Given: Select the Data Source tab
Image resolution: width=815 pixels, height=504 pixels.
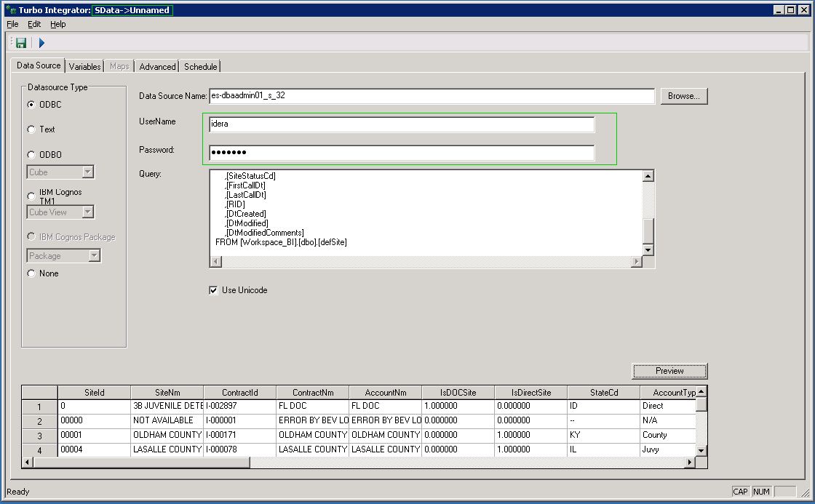Looking at the screenshot, I should coord(39,65).
